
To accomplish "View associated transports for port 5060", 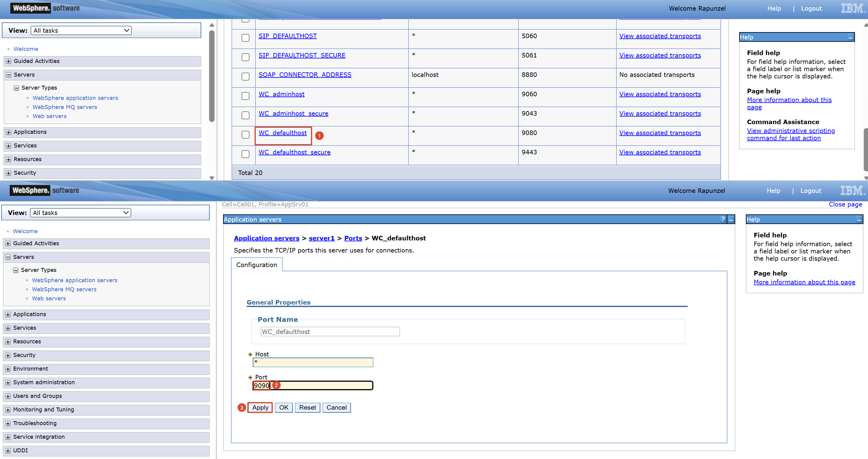I will coord(660,36).
